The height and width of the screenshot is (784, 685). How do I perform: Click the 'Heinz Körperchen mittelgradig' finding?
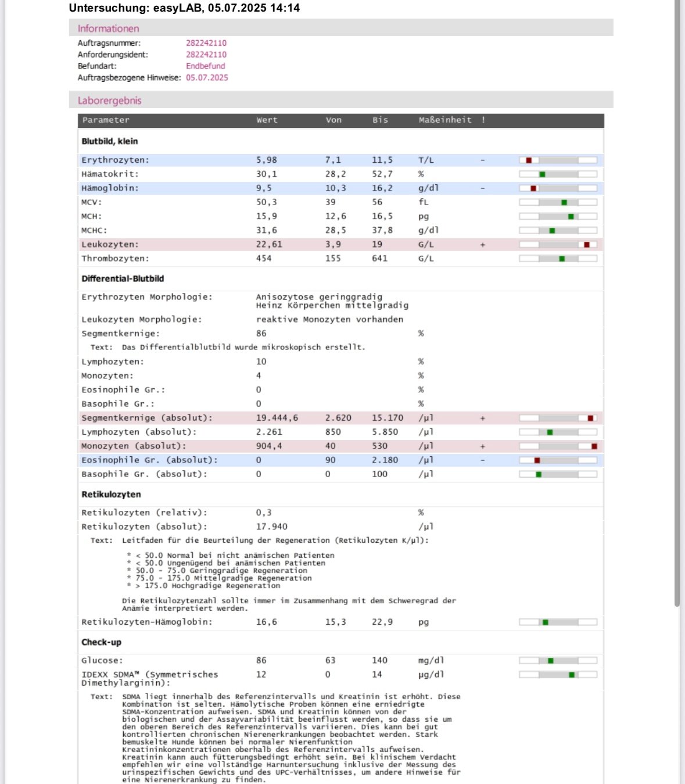pyautogui.click(x=332, y=306)
